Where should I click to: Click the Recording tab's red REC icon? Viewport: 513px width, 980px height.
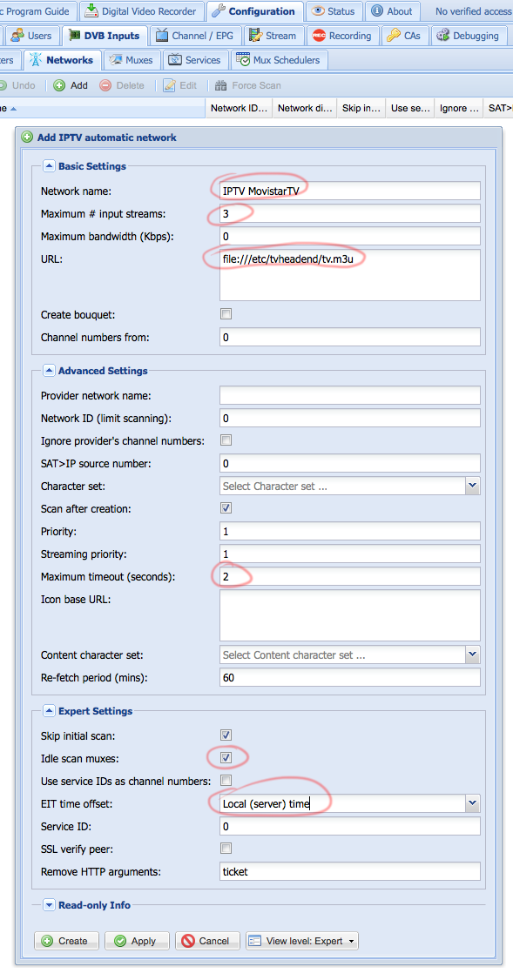coord(319,36)
